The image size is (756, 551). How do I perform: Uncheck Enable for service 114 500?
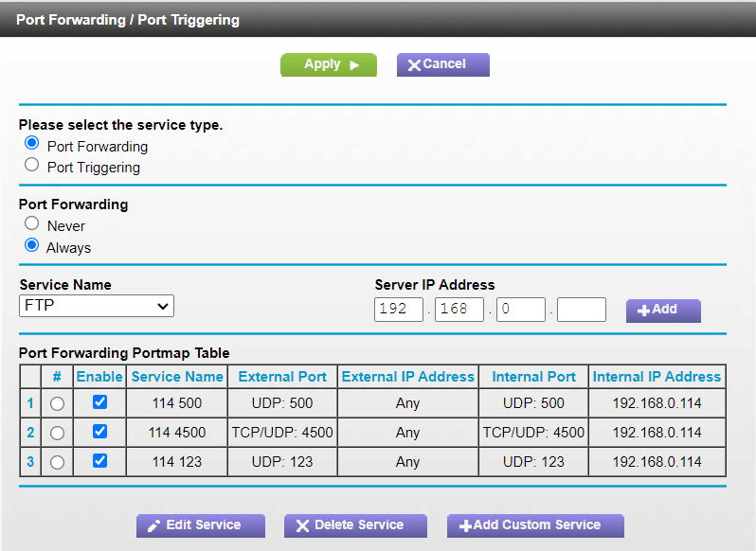coord(99,402)
